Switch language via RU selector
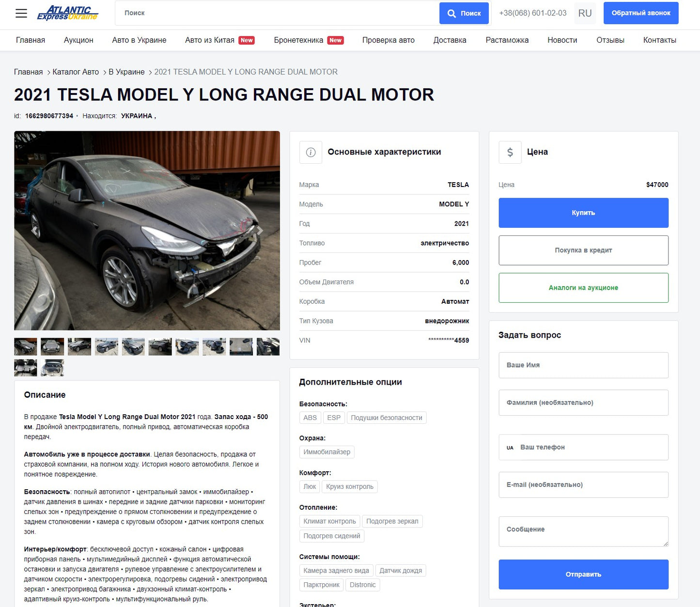This screenshot has height=607, width=700. 585,14
